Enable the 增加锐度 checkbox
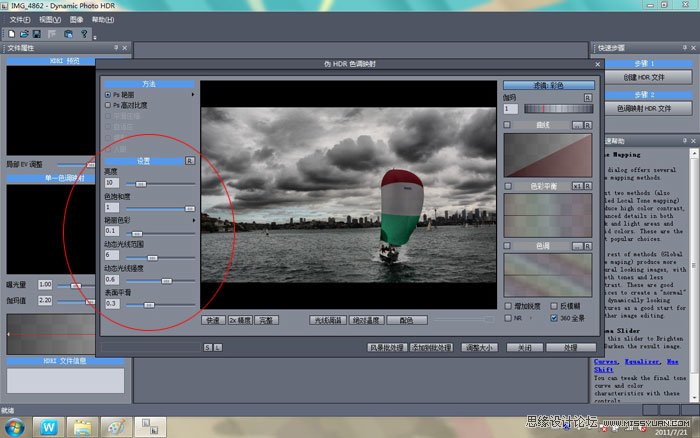The height and width of the screenshot is (438, 700). pos(508,304)
